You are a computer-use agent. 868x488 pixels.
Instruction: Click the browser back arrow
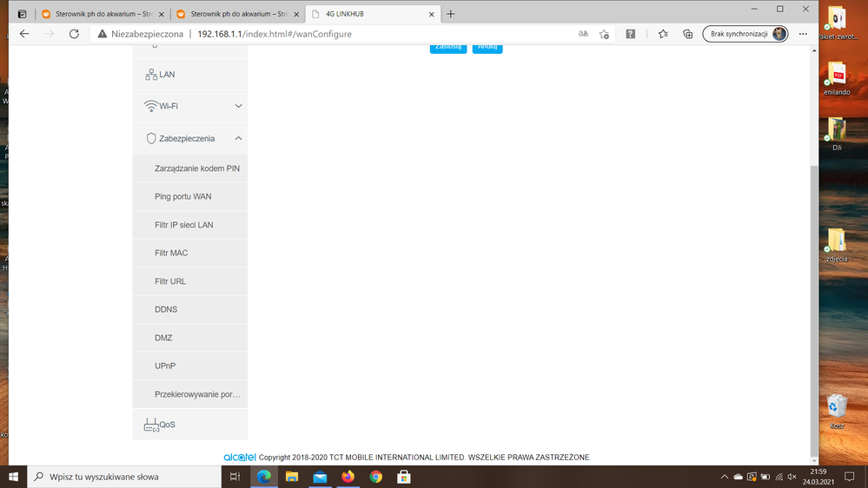tap(24, 34)
